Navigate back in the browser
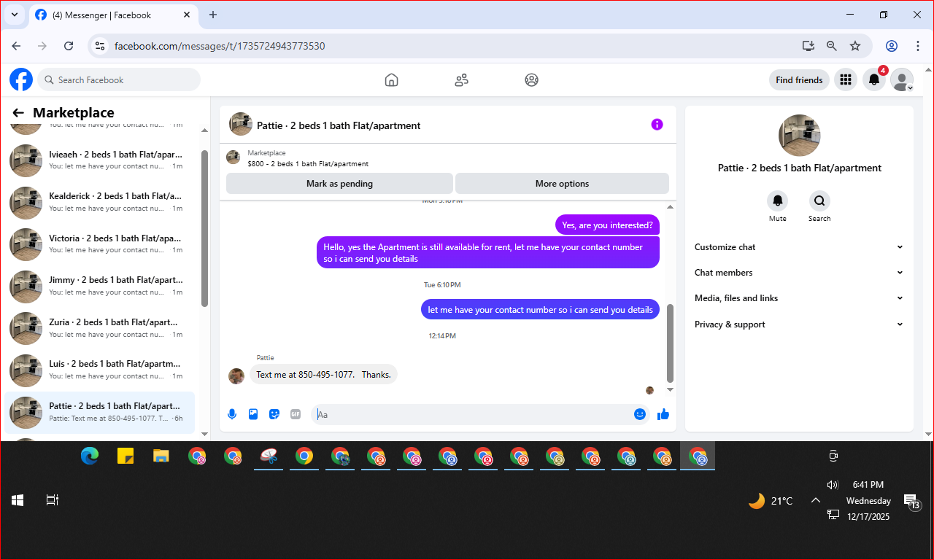The width and height of the screenshot is (934, 560). 16,46
